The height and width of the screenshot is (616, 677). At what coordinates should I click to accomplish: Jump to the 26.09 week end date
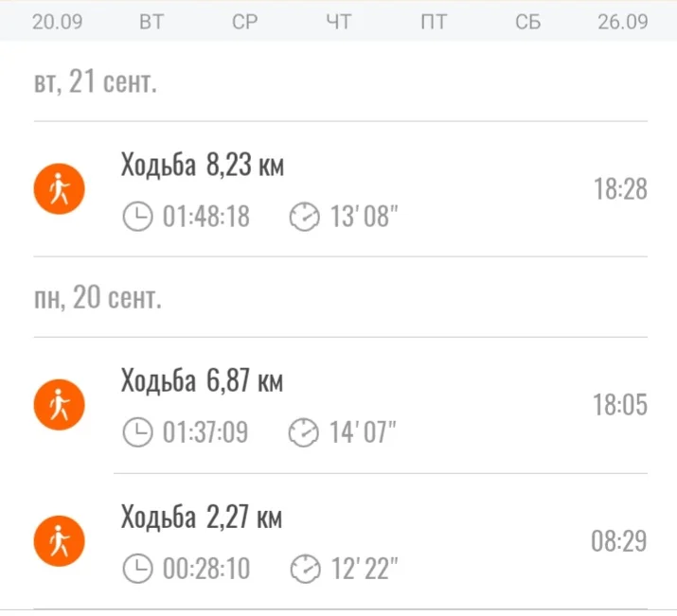coord(622,22)
